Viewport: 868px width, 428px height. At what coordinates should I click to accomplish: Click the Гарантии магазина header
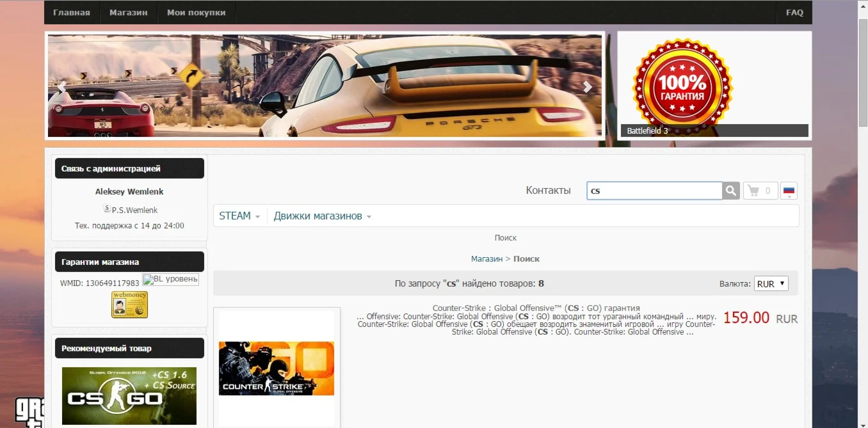tap(129, 262)
